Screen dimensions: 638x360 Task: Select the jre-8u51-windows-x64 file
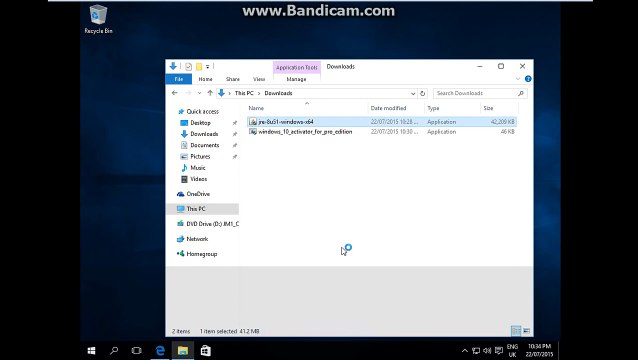click(382, 122)
